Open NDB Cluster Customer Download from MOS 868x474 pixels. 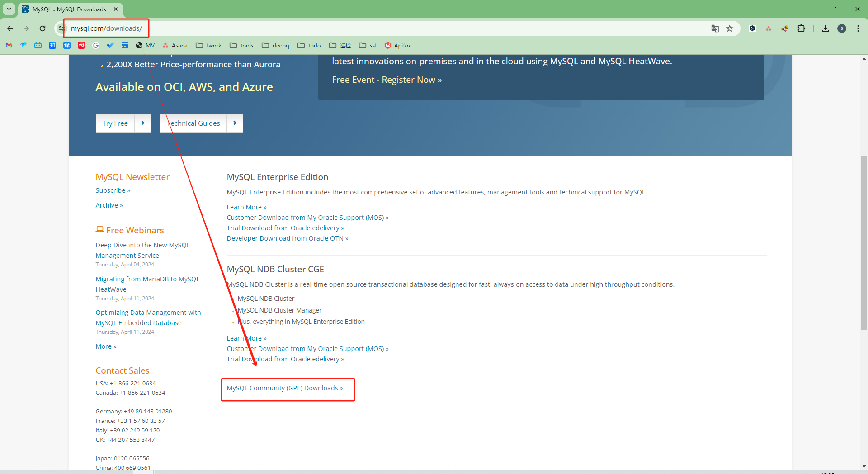tap(308, 349)
